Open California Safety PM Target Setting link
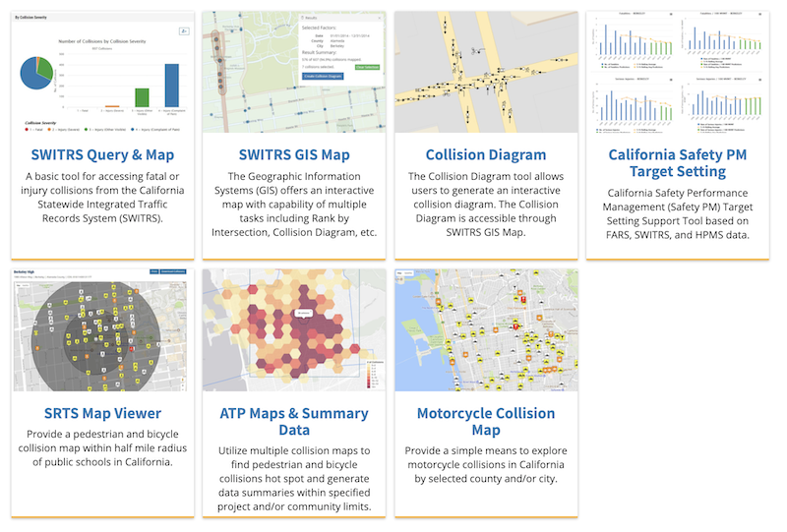Image resolution: width=787 pixels, height=532 pixels. point(678,163)
